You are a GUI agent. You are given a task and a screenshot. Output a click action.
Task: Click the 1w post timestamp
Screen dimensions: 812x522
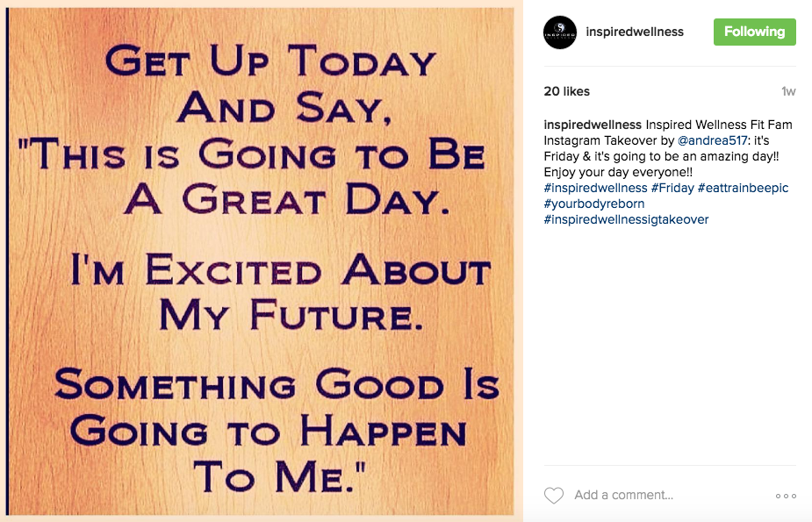[788, 91]
